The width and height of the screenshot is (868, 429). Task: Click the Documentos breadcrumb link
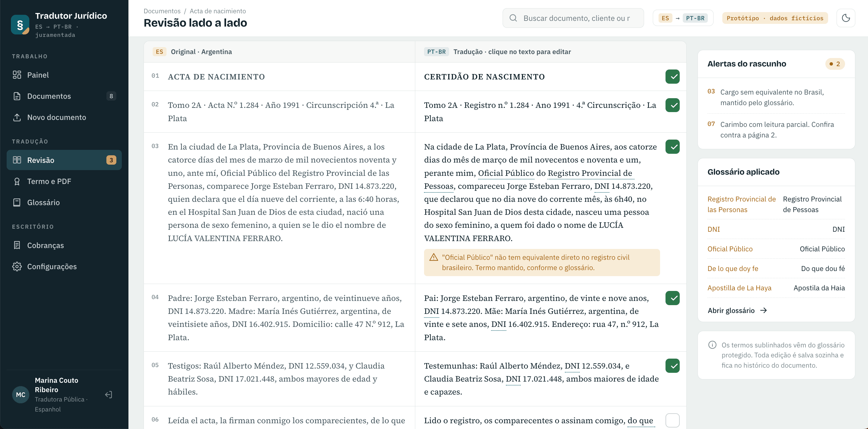pyautogui.click(x=162, y=11)
